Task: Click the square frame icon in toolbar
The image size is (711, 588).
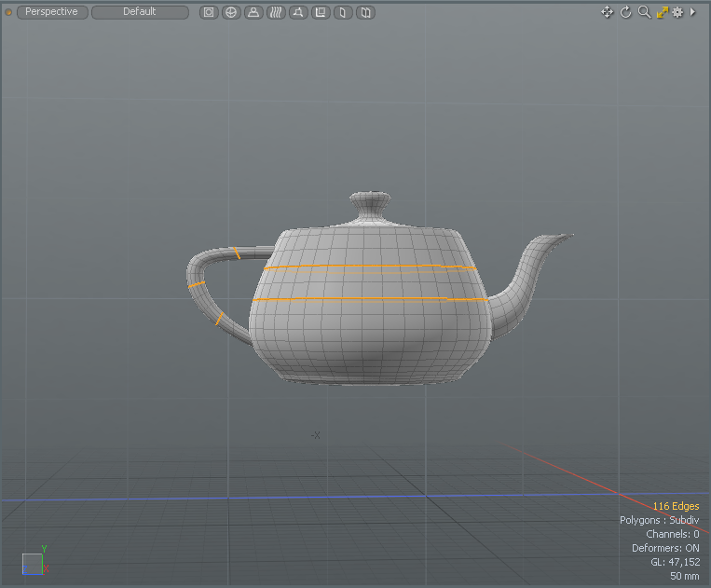Action: coord(209,12)
